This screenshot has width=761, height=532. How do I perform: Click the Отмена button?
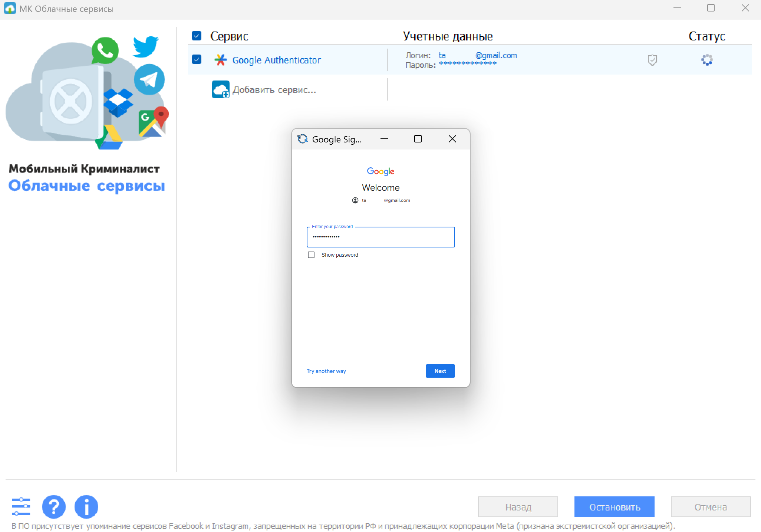tap(710, 507)
